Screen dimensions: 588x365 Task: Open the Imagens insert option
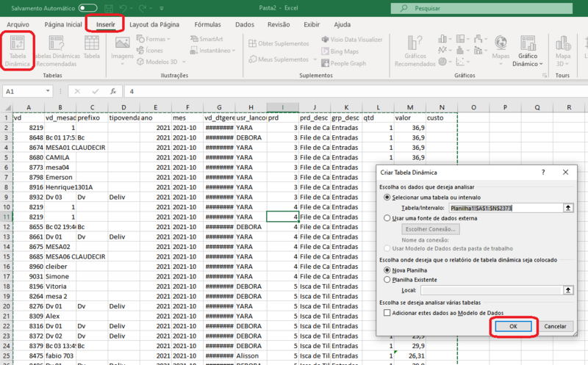click(122, 50)
